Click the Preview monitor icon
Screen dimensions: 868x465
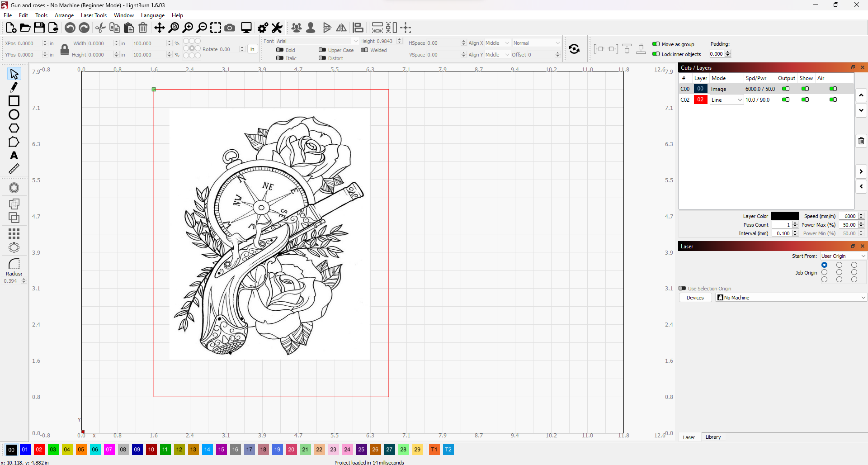pyautogui.click(x=246, y=28)
